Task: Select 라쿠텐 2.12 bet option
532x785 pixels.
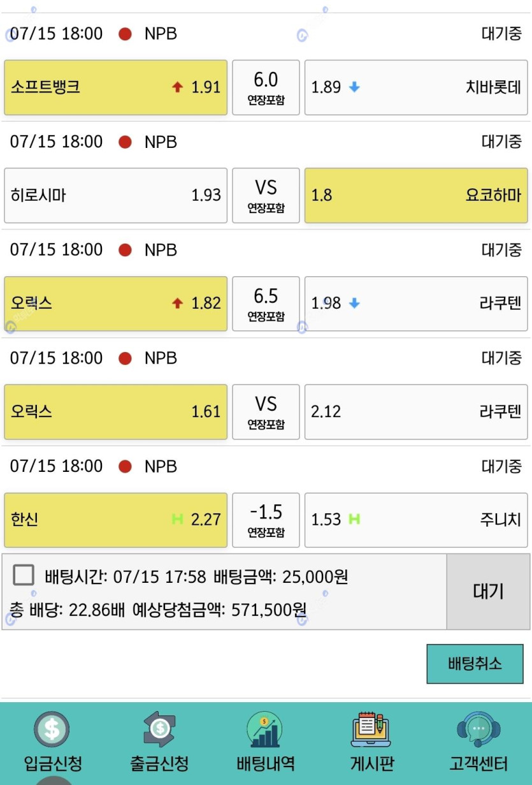Action: pyautogui.click(x=416, y=412)
